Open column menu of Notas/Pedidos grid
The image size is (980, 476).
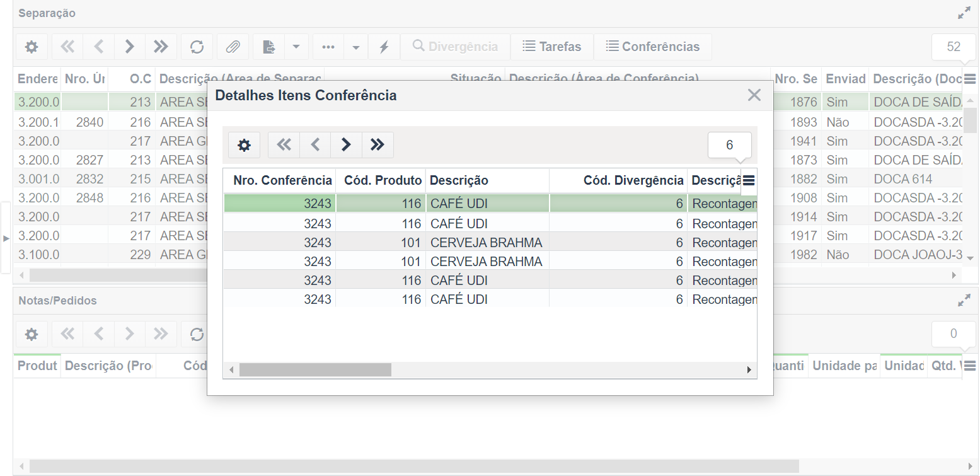click(970, 366)
